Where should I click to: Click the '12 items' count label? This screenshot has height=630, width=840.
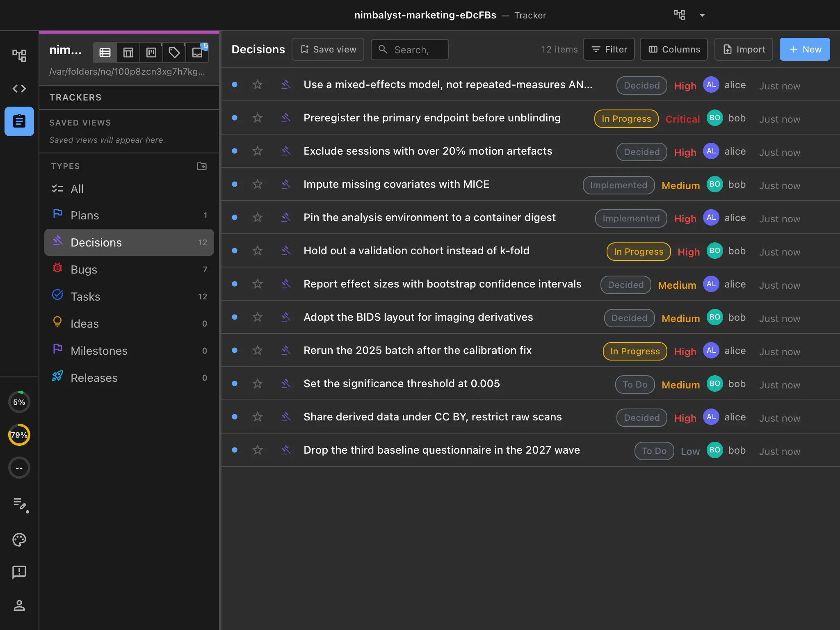pyautogui.click(x=559, y=49)
